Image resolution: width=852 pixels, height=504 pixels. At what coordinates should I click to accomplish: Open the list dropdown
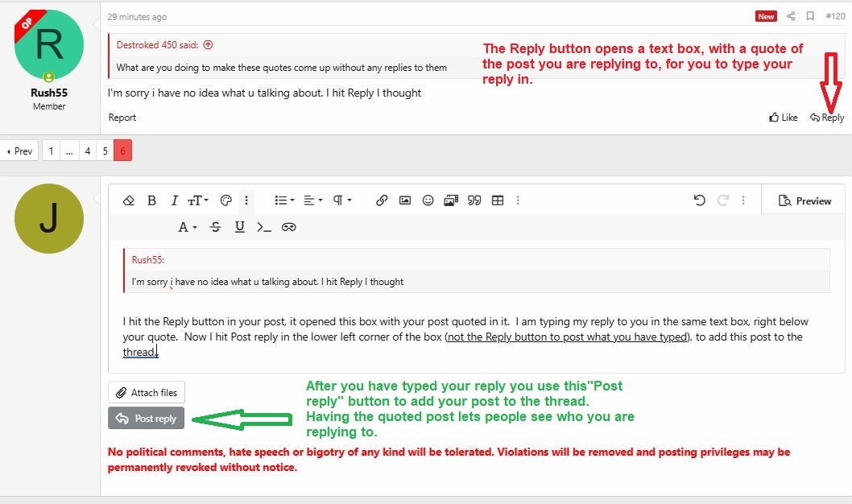tap(284, 200)
